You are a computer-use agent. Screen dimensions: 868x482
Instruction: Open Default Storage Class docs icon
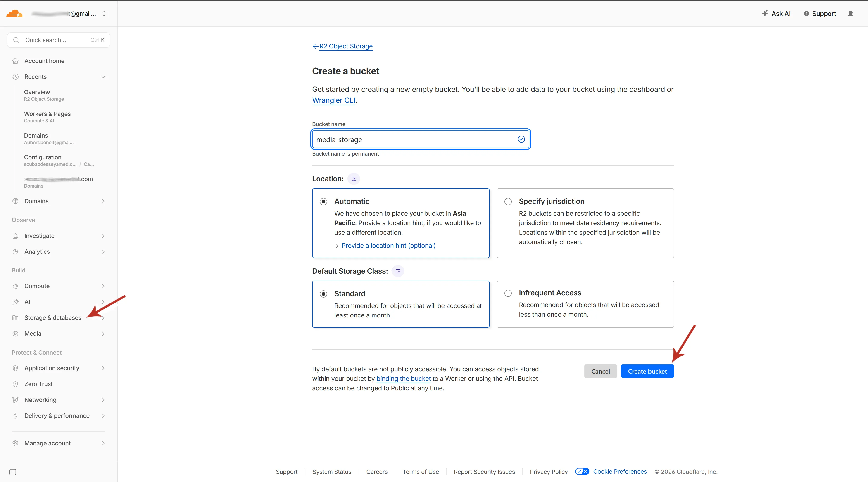(398, 271)
